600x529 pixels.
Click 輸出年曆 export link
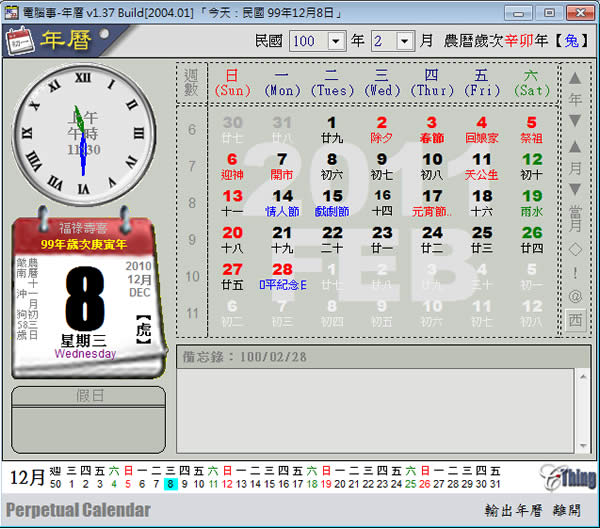click(513, 510)
